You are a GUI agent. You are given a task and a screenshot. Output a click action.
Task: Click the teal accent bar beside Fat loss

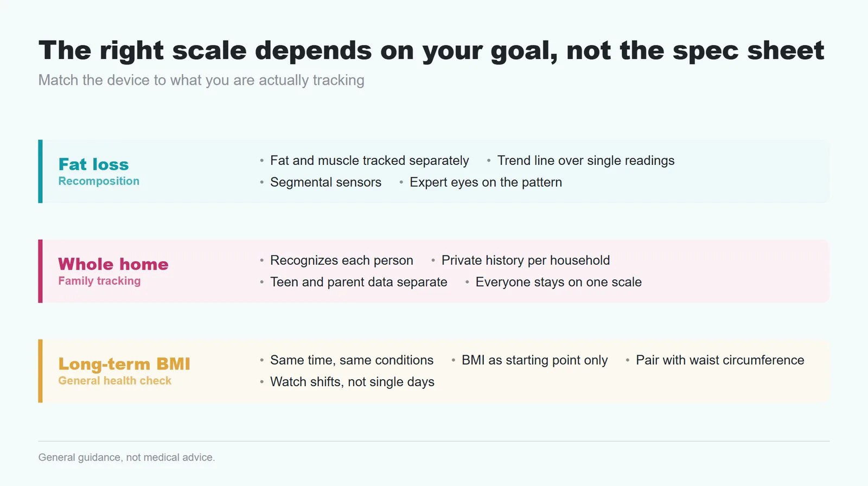point(40,171)
